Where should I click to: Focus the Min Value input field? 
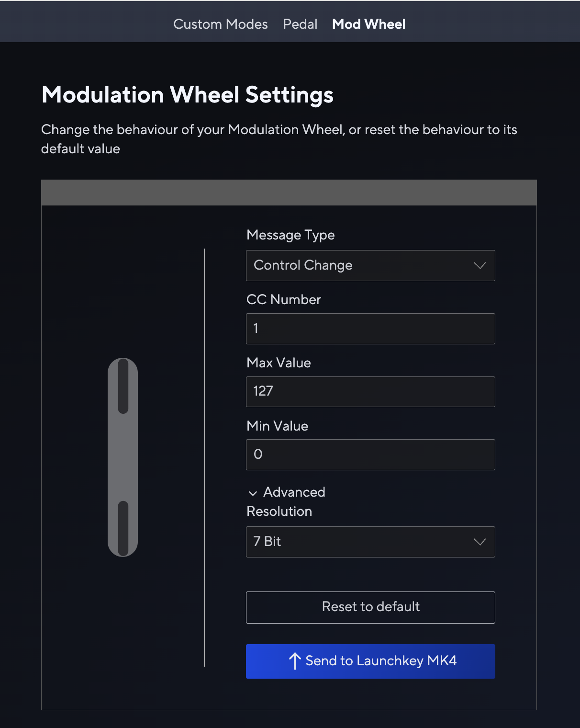tap(370, 455)
